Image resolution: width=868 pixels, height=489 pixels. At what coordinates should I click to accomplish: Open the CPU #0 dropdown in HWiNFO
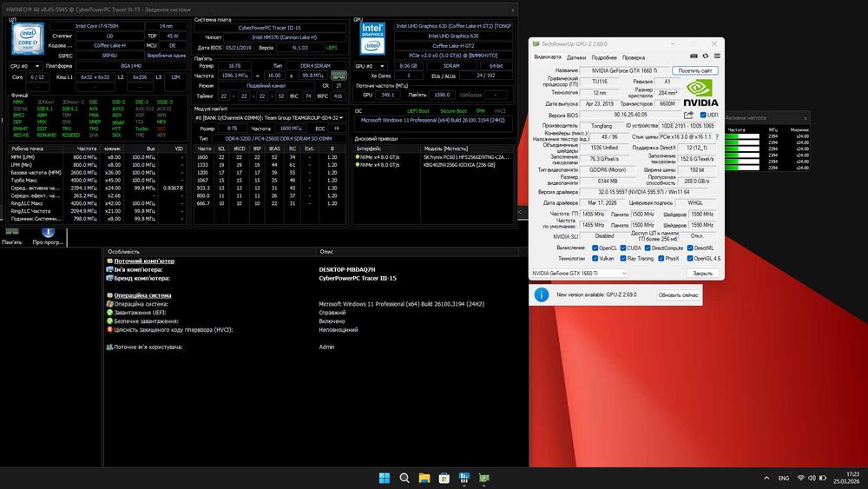click(25, 66)
